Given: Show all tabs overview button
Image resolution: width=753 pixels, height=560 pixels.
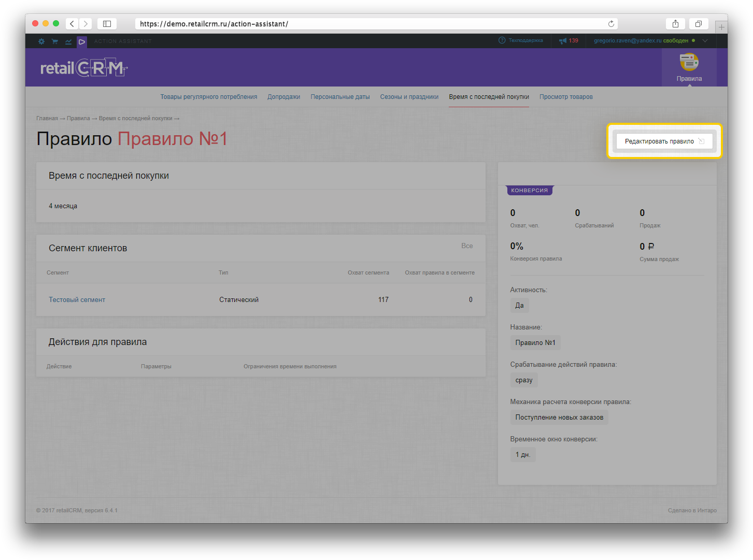Looking at the screenshot, I should click(x=699, y=24).
